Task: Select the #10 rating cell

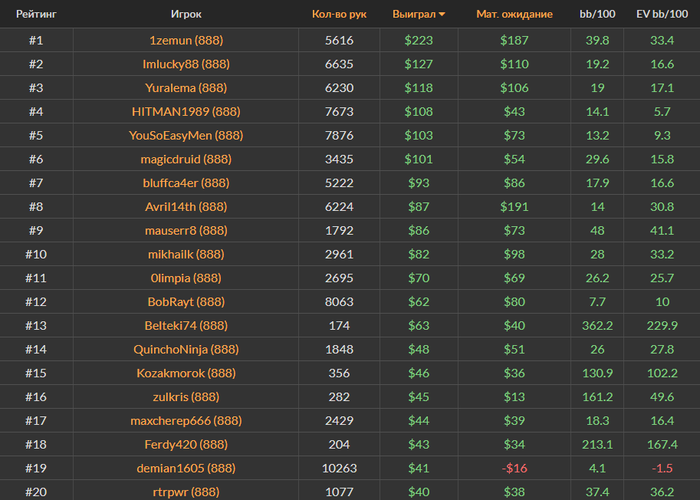Action: [36, 254]
